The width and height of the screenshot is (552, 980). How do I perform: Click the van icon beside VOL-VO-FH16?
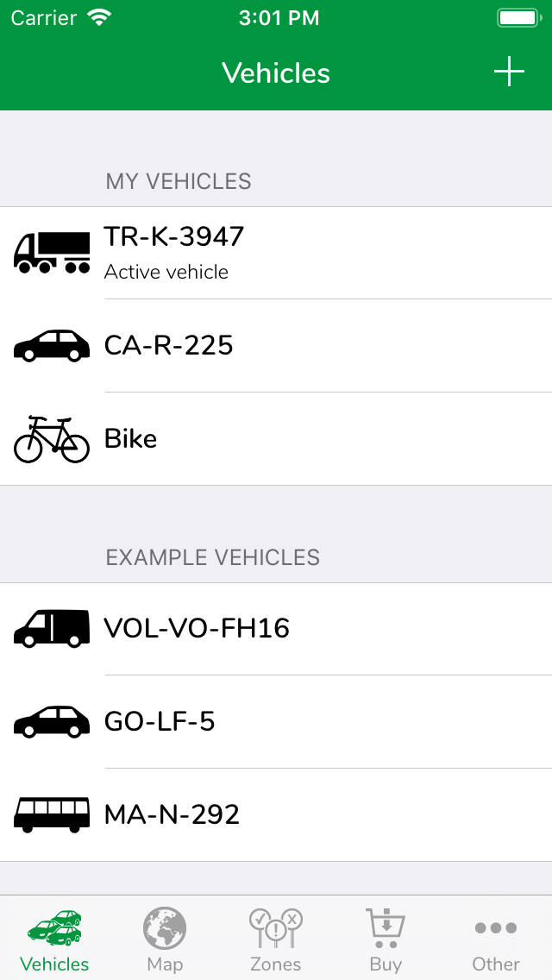52,628
